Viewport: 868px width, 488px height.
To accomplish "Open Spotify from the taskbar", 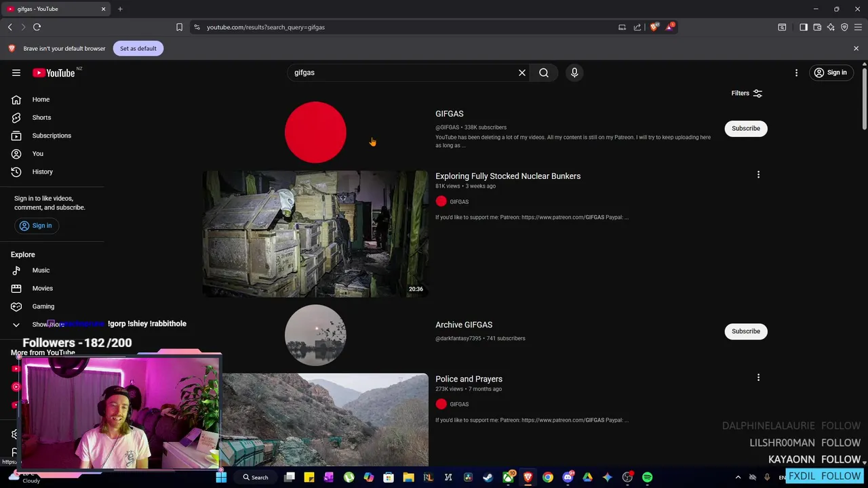I will point(647,477).
